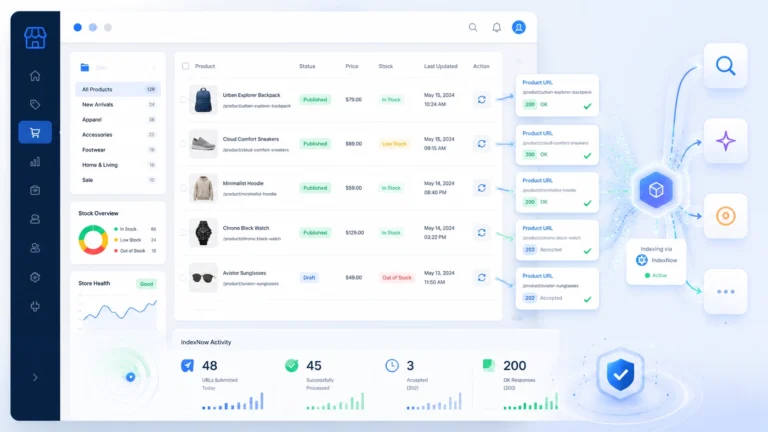Click the sunglasses product thumbnail
Image resolution: width=768 pixels, height=432 pixels.
tap(203, 278)
